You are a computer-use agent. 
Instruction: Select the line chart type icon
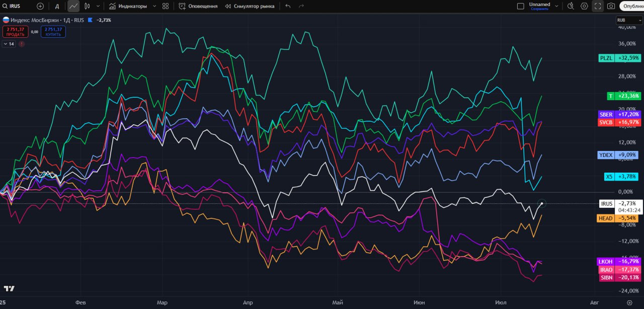pyautogui.click(x=73, y=6)
